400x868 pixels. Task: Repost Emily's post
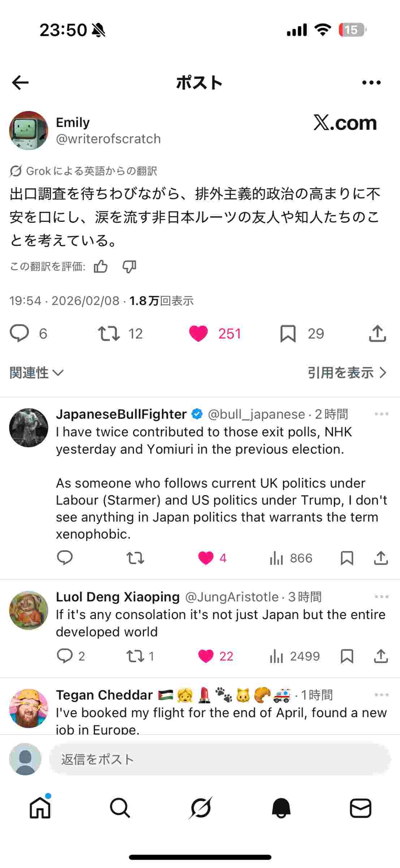click(109, 333)
